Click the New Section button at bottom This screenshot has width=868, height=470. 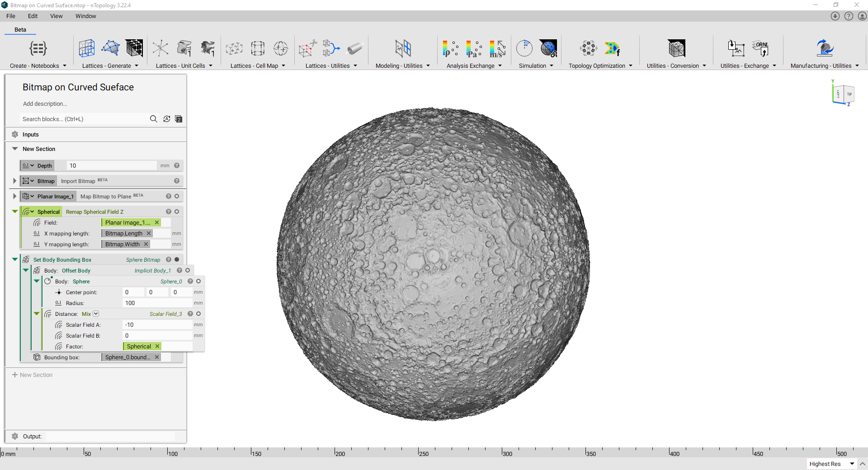32,375
